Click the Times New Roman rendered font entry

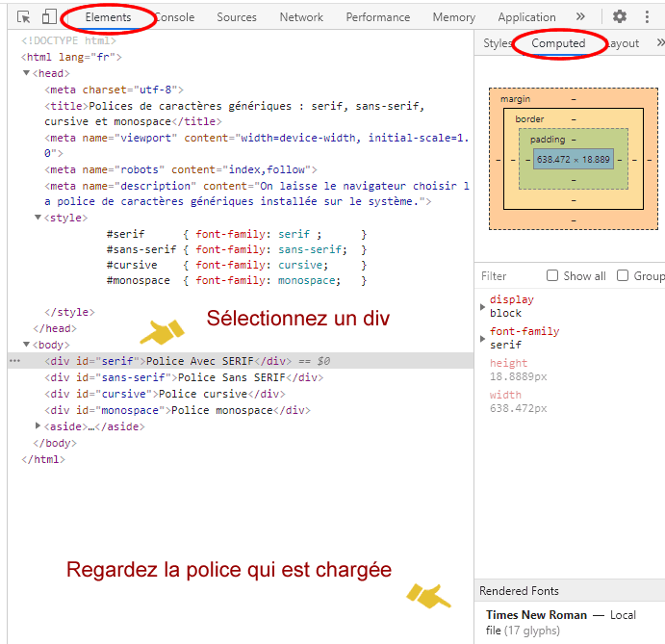561,623
